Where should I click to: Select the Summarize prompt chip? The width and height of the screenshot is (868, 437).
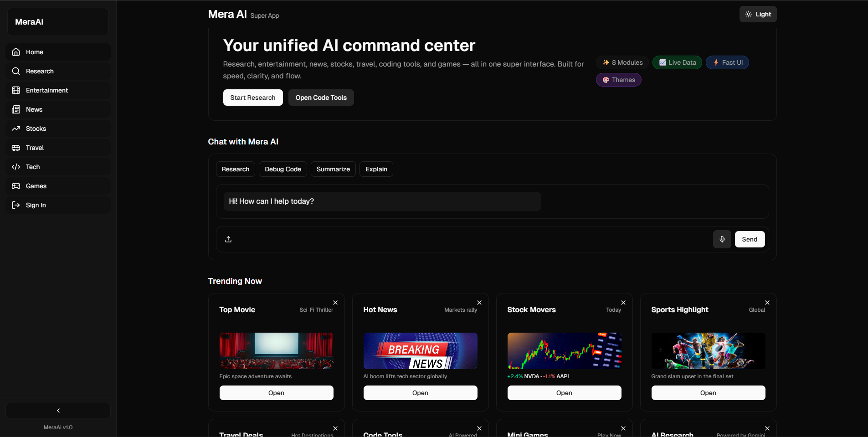(x=333, y=169)
